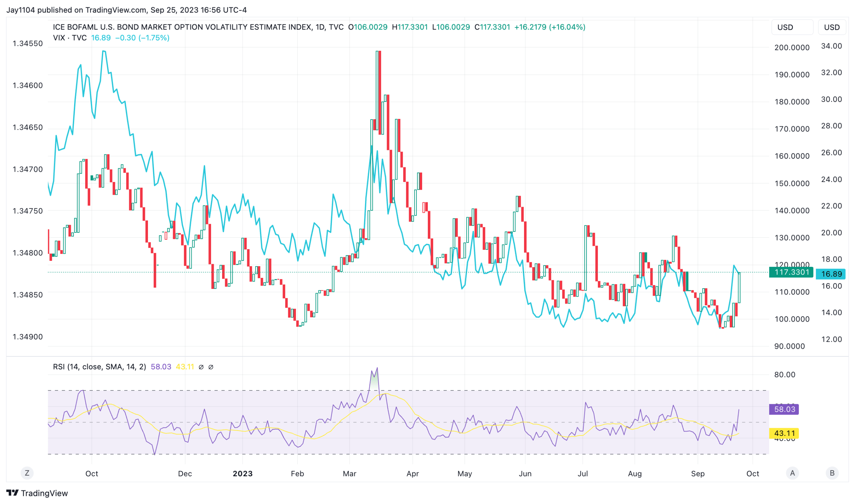Click the Sep time axis label
Screen dimensions: 855x504
tap(698, 473)
